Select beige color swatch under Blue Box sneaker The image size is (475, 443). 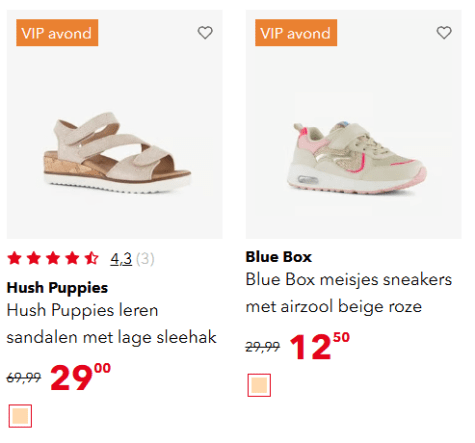259,385
